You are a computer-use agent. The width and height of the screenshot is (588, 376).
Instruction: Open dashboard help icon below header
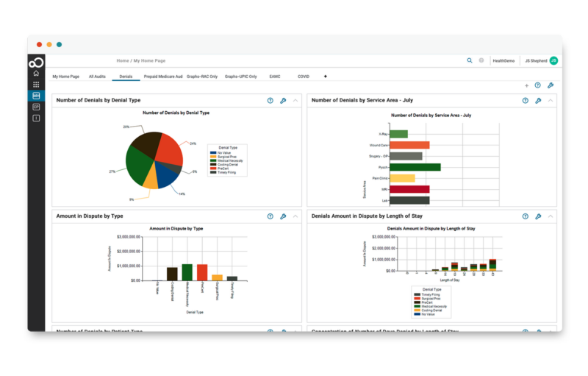[x=538, y=85]
